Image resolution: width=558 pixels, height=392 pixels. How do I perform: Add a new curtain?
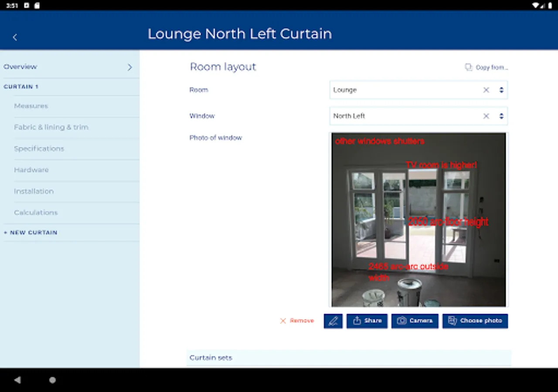31,233
